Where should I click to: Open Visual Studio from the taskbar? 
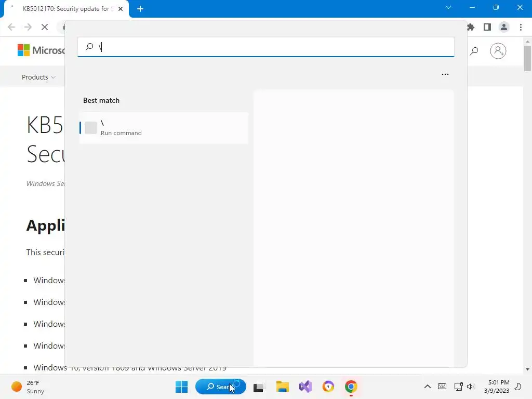click(x=305, y=387)
